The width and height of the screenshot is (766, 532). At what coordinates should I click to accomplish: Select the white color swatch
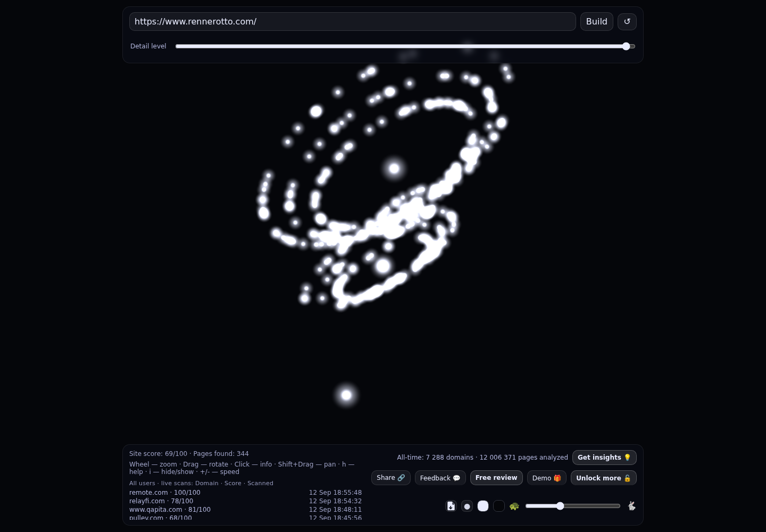click(483, 506)
